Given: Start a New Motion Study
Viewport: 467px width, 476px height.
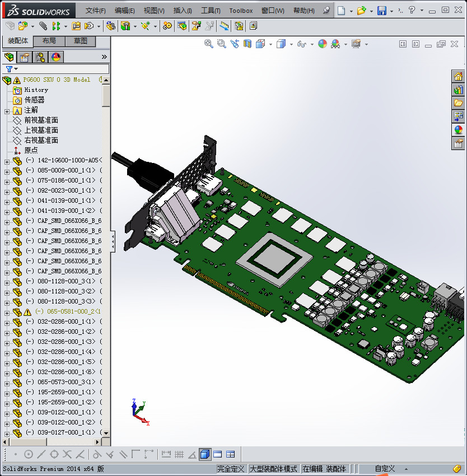Looking at the screenshot, I should 167,26.
